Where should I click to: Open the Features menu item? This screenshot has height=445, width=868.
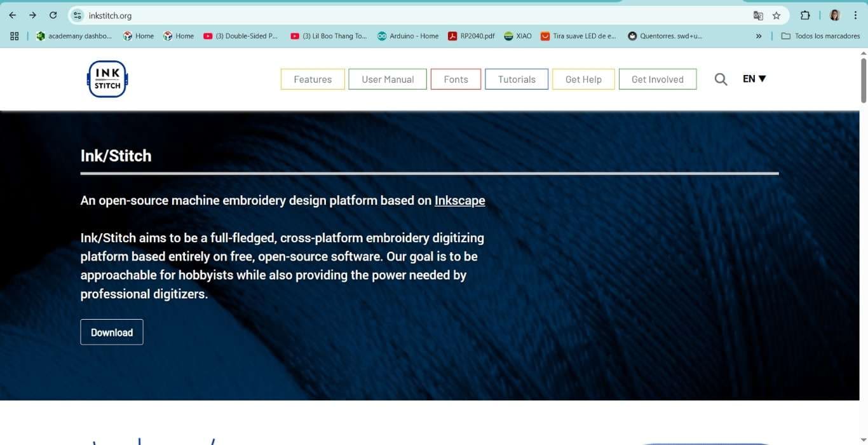tap(313, 79)
